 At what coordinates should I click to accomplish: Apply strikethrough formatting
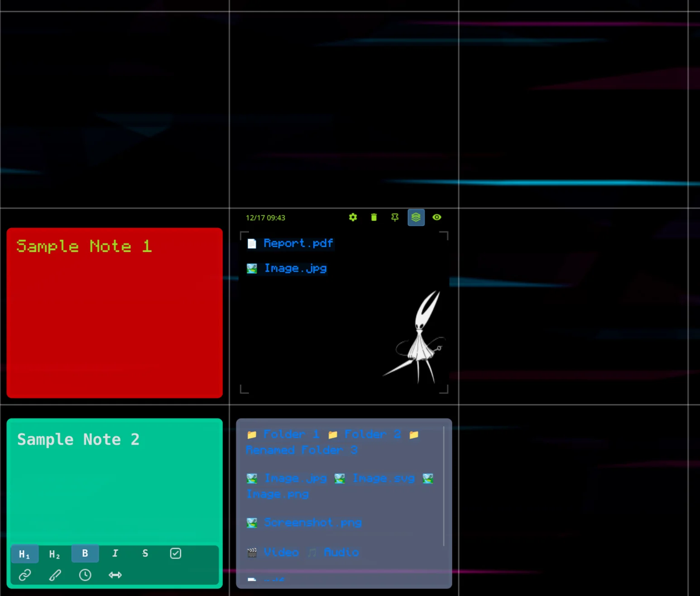point(145,553)
